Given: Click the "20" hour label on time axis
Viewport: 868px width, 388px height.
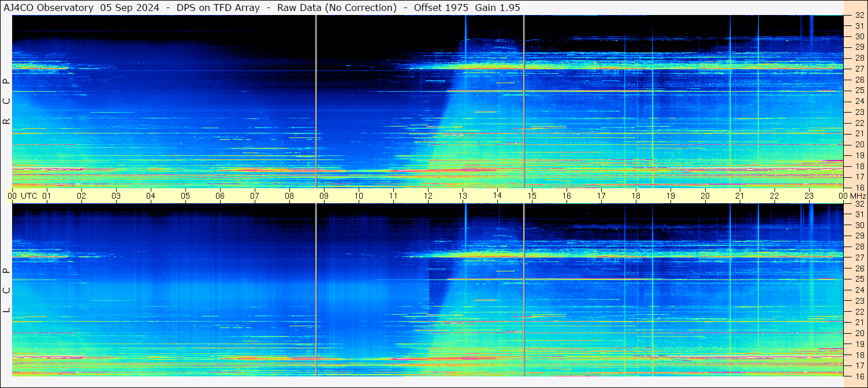Looking at the screenshot, I should pos(705,196).
